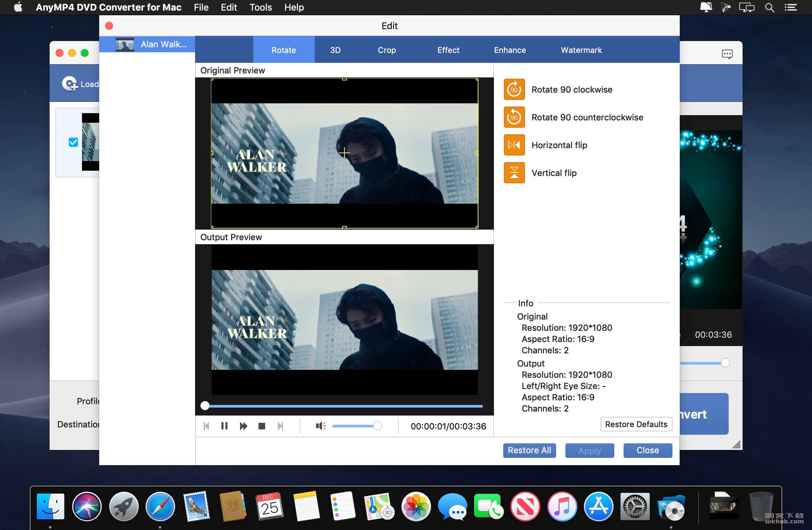
Task: Click the fast-forward playback button
Action: [x=243, y=426]
